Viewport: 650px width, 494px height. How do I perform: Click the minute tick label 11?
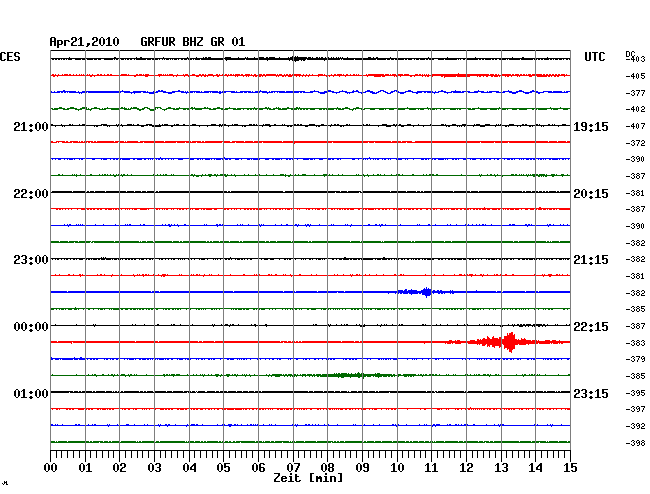click(431, 467)
